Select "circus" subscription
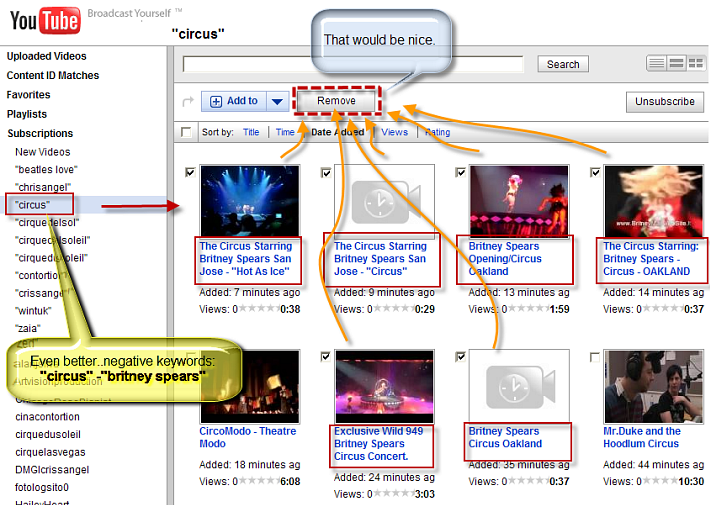 click(33, 205)
